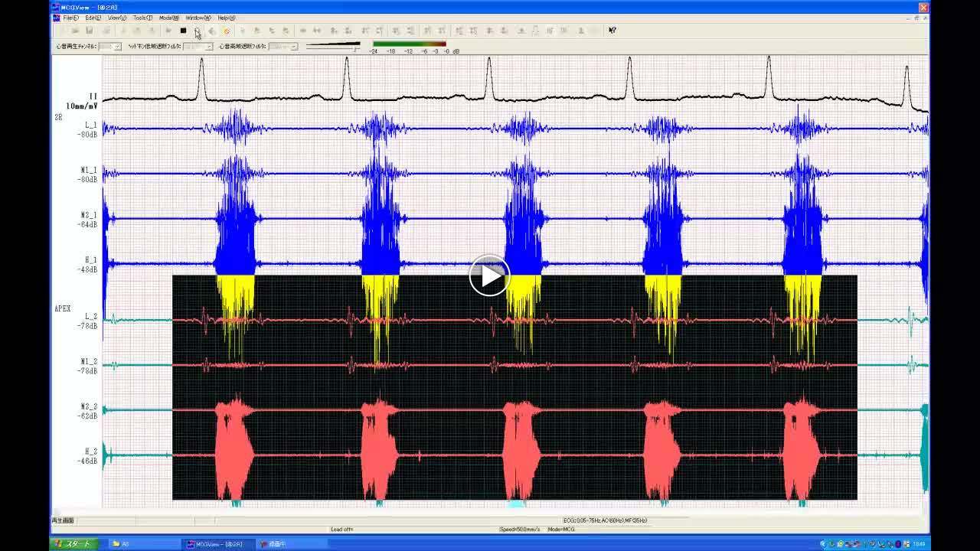The height and width of the screenshot is (551, 980).
Task: Click the toolbar icon right of Stop
Action: 198,31
